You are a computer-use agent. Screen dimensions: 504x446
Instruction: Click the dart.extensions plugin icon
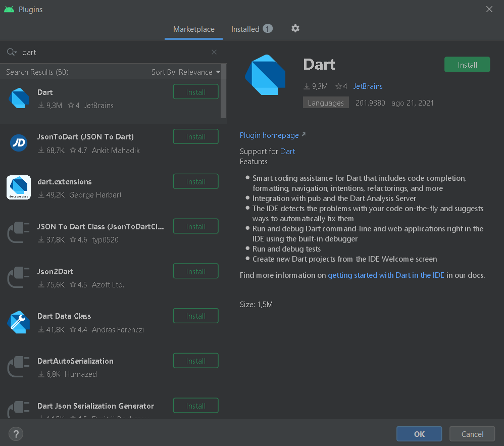click(x=19, y=187)
